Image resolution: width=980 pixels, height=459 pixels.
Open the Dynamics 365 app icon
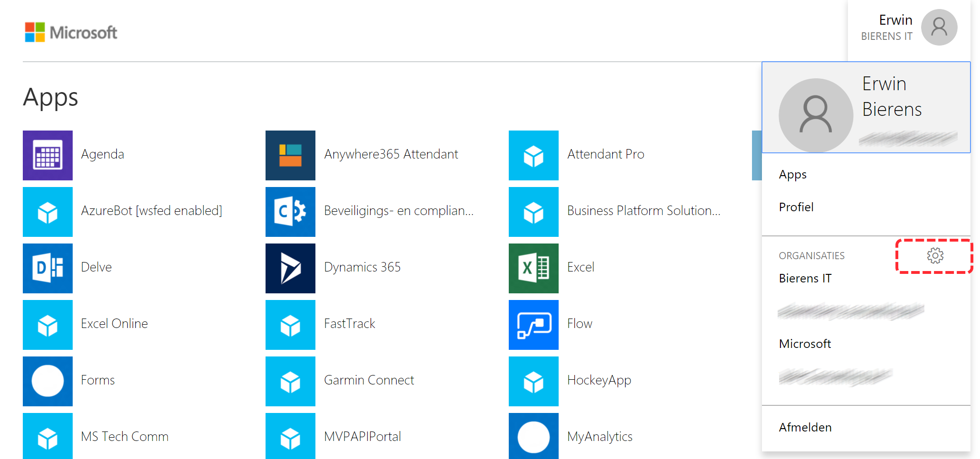coord(290,268)
